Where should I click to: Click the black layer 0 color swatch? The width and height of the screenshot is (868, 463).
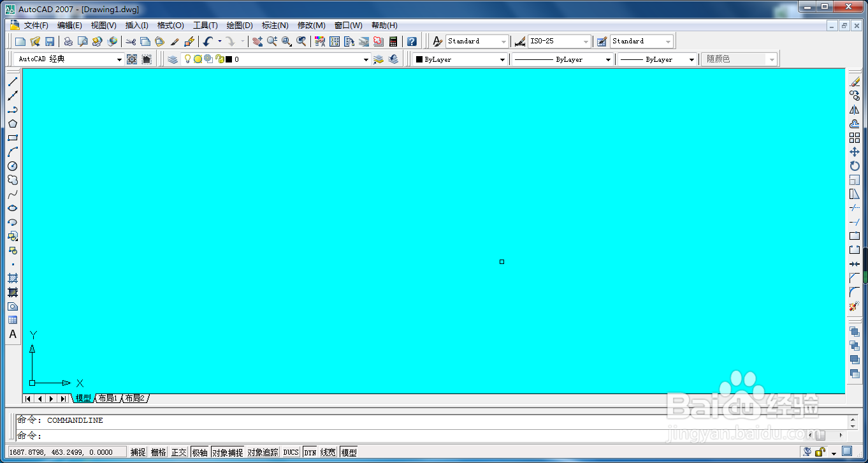[229, 59]
